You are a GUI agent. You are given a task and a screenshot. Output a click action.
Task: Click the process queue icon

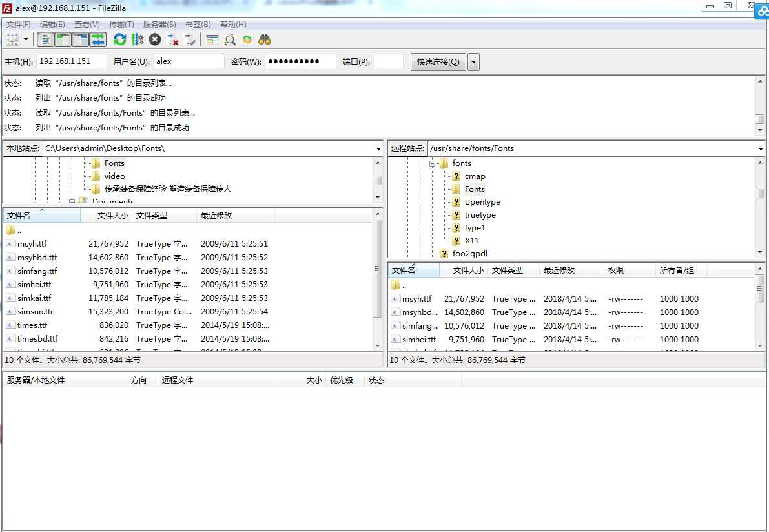(x=138, y=40)
